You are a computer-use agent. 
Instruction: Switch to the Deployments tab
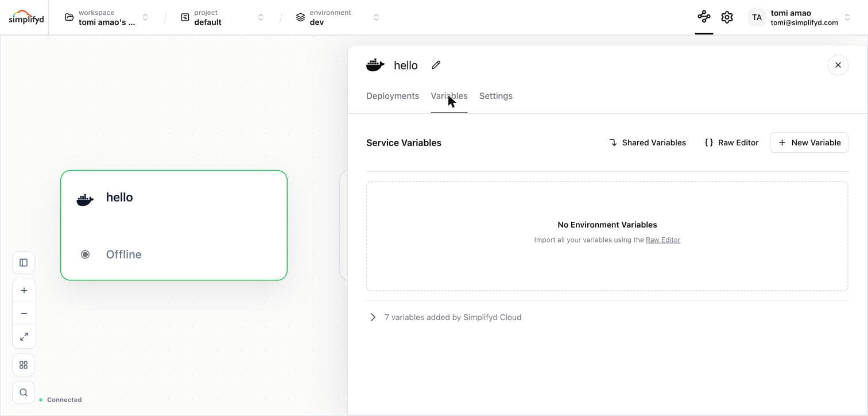tap(393, 96)
